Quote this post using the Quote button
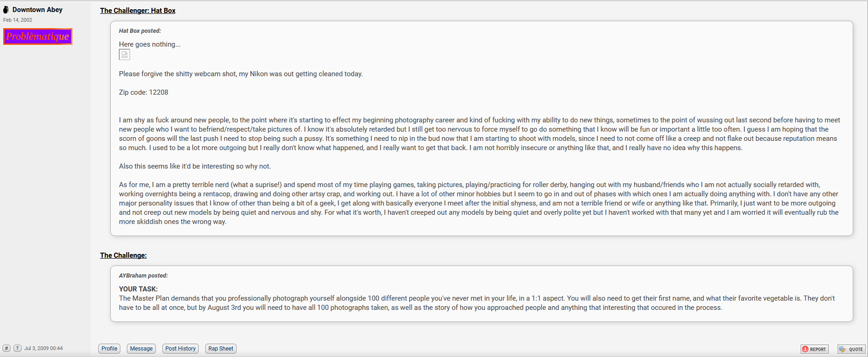Viewport: 868px width, 357px height. point(851,349)
